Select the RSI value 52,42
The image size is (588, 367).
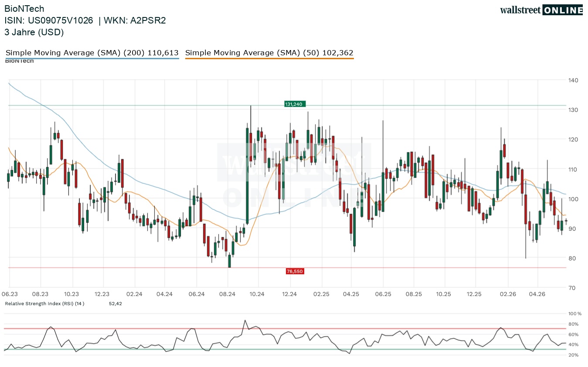click(x=116, y=303)
